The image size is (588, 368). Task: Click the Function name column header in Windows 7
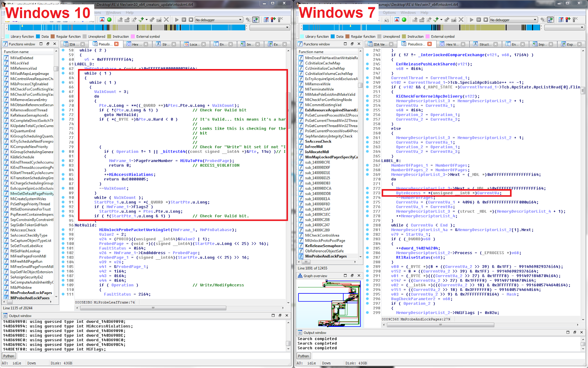click(x=327, y=52)
